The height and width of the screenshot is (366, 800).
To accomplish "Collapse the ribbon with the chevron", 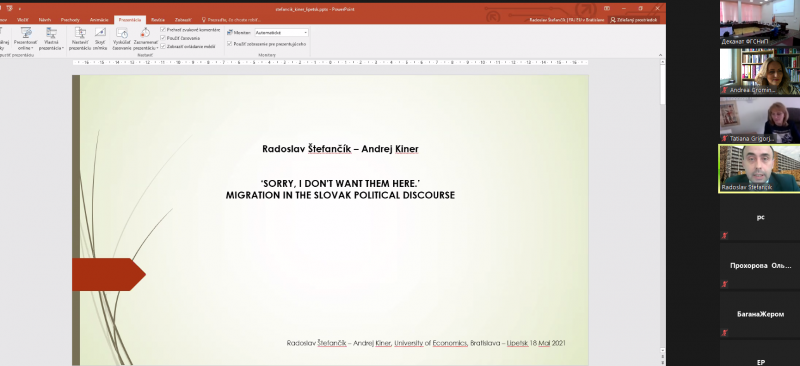I will coord(660,55).
